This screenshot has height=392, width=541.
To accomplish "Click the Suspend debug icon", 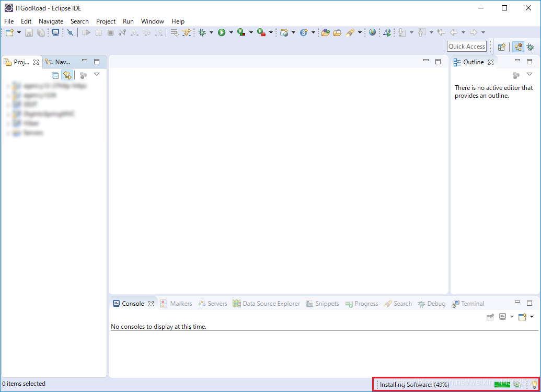I will [x=99, y=32].
